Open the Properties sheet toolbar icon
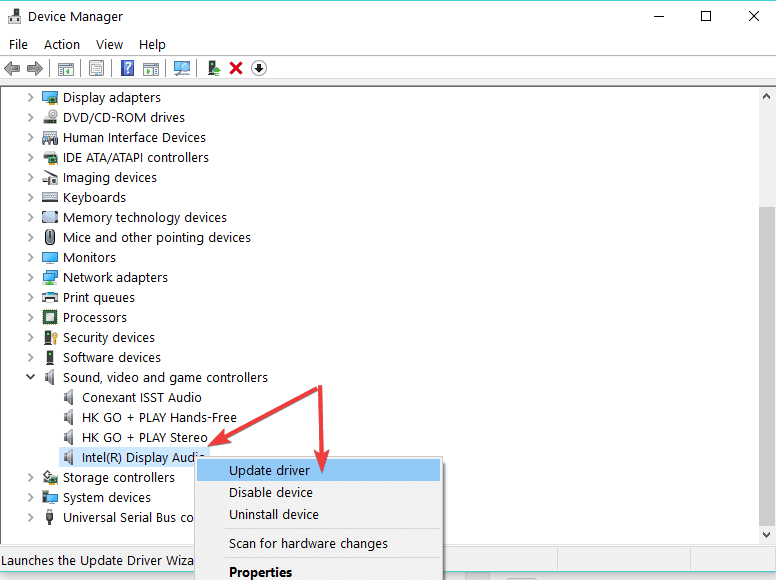776x580 pixels. pos(97,68)
